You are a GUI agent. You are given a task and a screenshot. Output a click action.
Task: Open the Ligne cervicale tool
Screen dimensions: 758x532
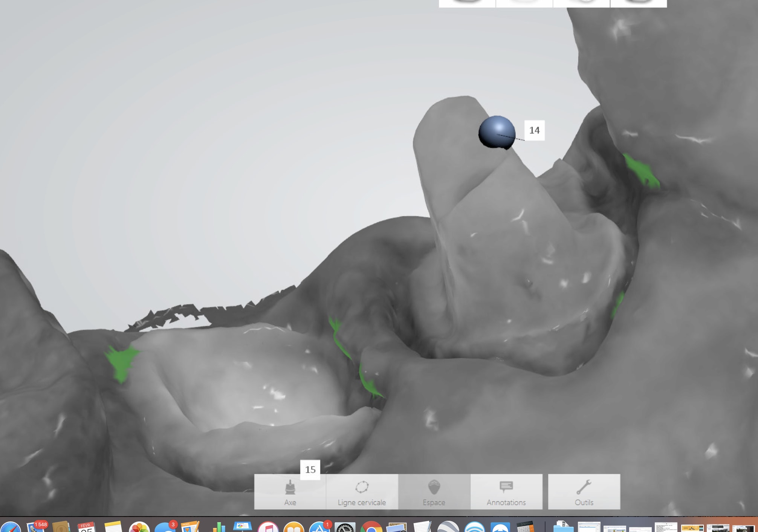pos(362,492)
